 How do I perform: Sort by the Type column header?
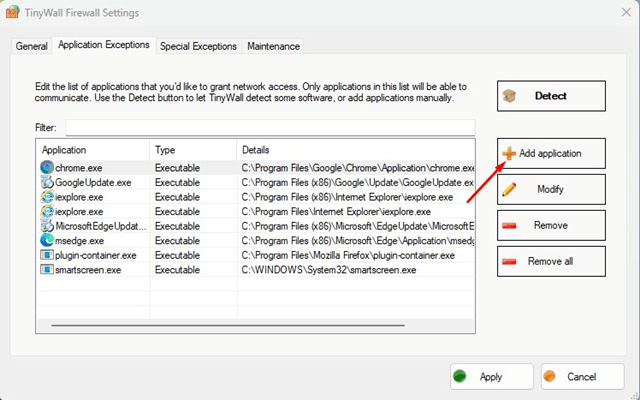[193, 150]
